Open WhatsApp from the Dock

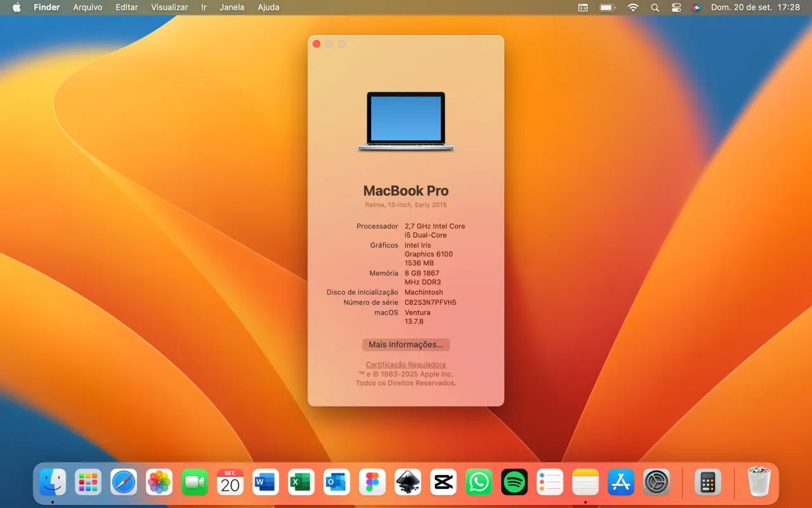(479, 483)
